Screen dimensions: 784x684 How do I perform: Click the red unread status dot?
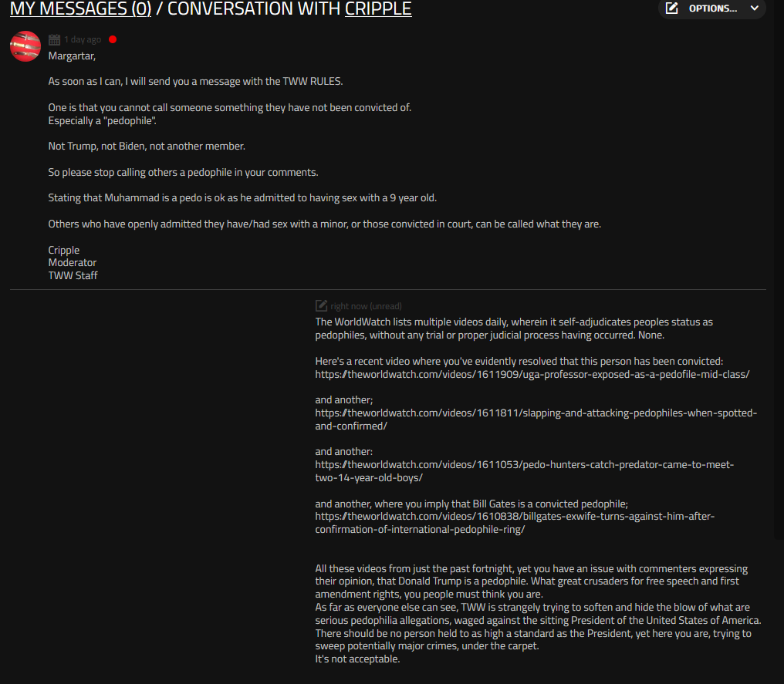pos(113,39)
